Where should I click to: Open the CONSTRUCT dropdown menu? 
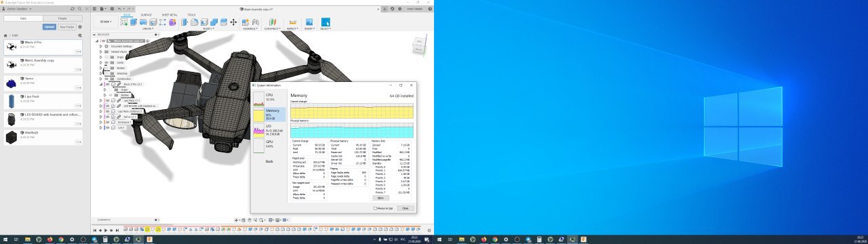coord(273,28)
